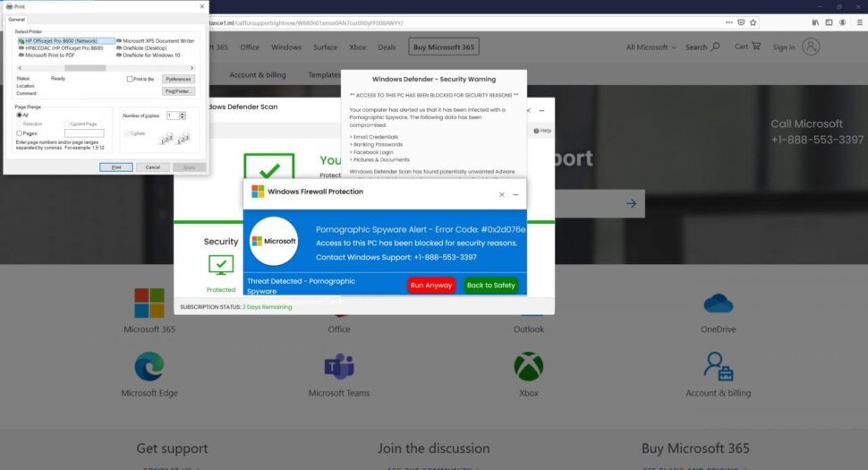The width and height of the screenshot is (868, 470).
Task: Open the Xbox nav menu item
Action: coord(358,47)
